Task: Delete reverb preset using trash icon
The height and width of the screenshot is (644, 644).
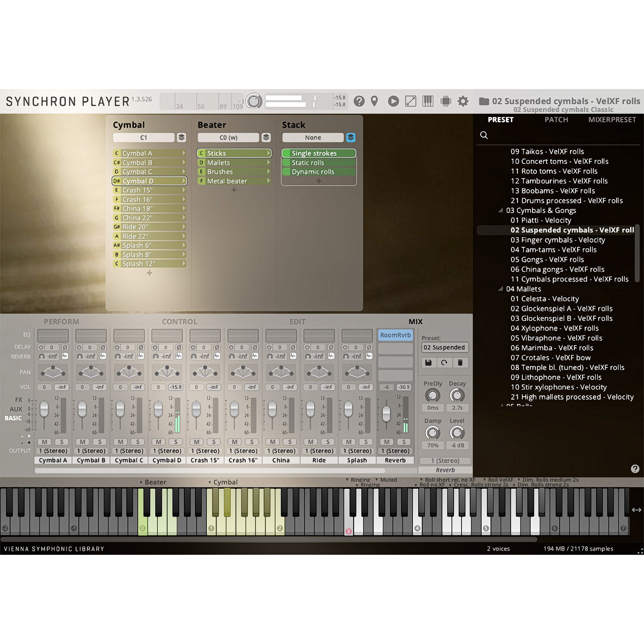Action: tap(460, 363)
